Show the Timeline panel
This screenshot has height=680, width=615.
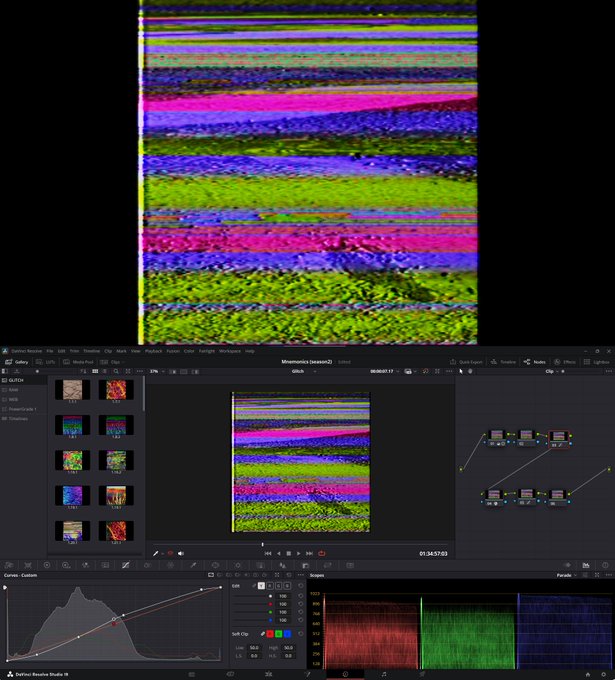point(503,362)
